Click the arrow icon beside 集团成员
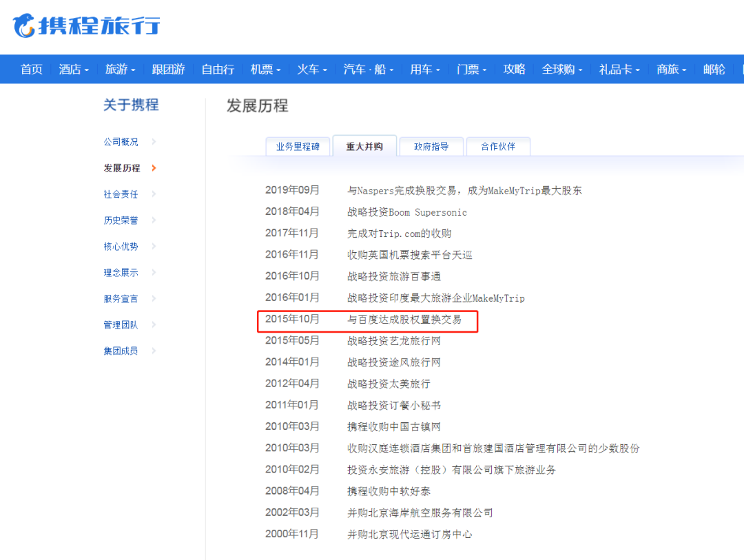This screenshot has height=560, width=744. (x=154, y=350)
